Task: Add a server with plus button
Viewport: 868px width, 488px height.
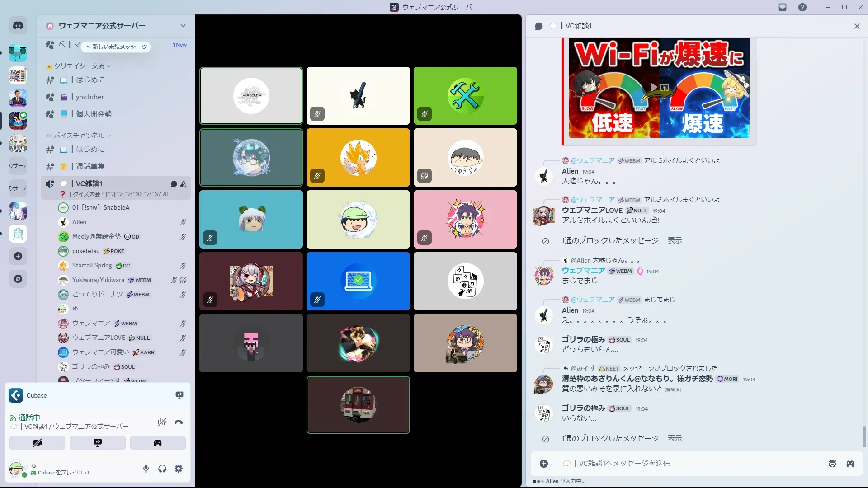Action: (x=18, y=256)
